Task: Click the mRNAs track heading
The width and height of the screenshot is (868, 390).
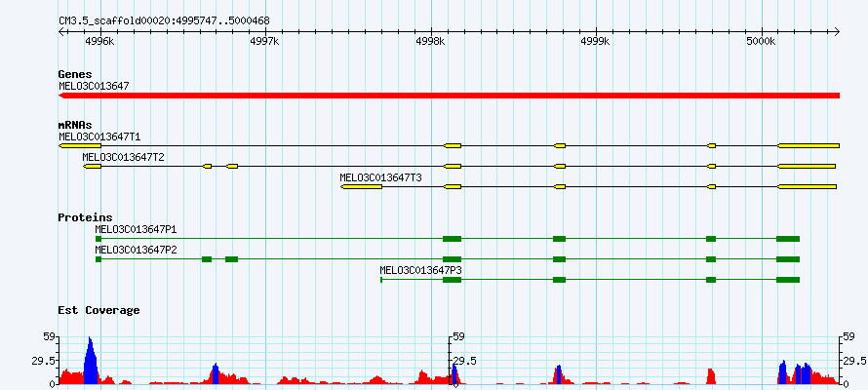Action: [x=75, y=125]
